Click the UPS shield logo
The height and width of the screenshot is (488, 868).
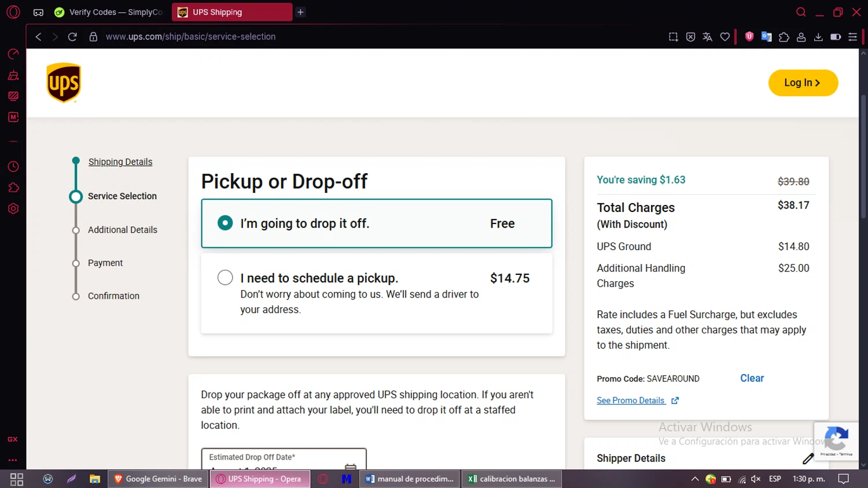tap(64, 83)
